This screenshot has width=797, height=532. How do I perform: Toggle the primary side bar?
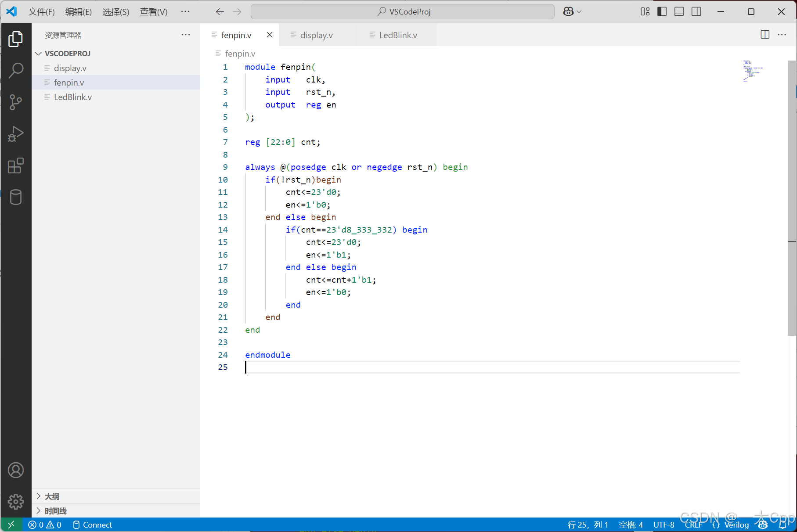662,12
